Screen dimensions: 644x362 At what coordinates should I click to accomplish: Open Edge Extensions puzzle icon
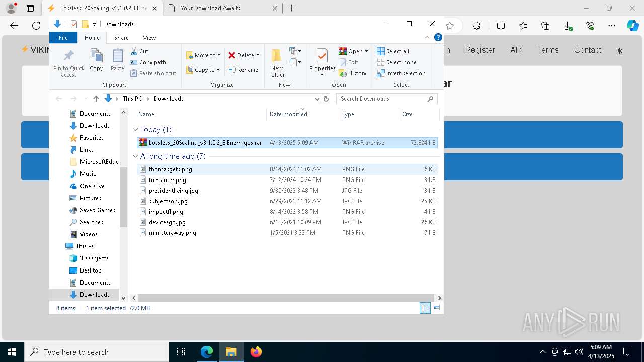(476, 26)
